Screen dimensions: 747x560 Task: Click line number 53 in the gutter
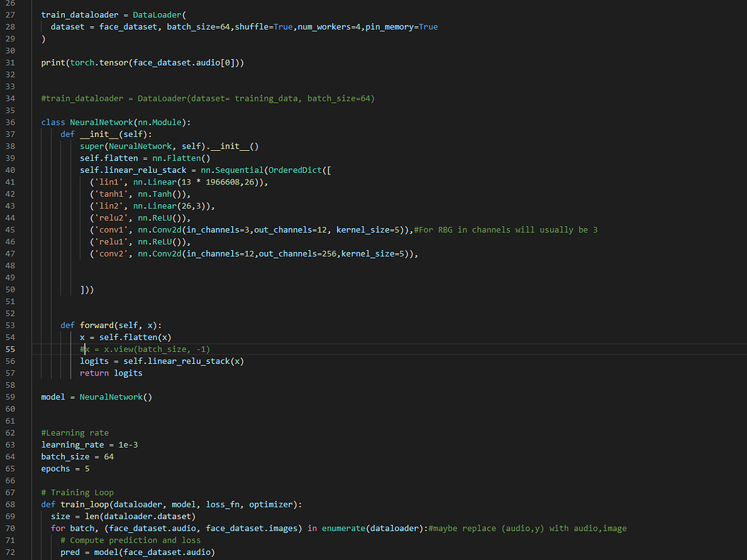tap(10, 325)
